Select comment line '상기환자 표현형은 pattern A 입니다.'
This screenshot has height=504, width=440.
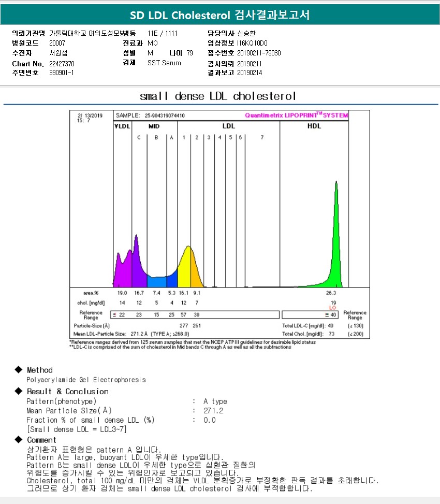click(x=94, y=450)
